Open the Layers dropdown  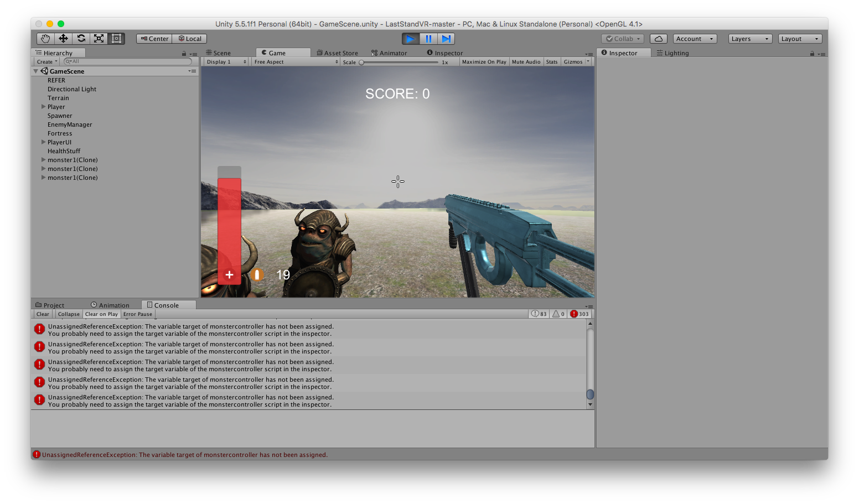750,39
